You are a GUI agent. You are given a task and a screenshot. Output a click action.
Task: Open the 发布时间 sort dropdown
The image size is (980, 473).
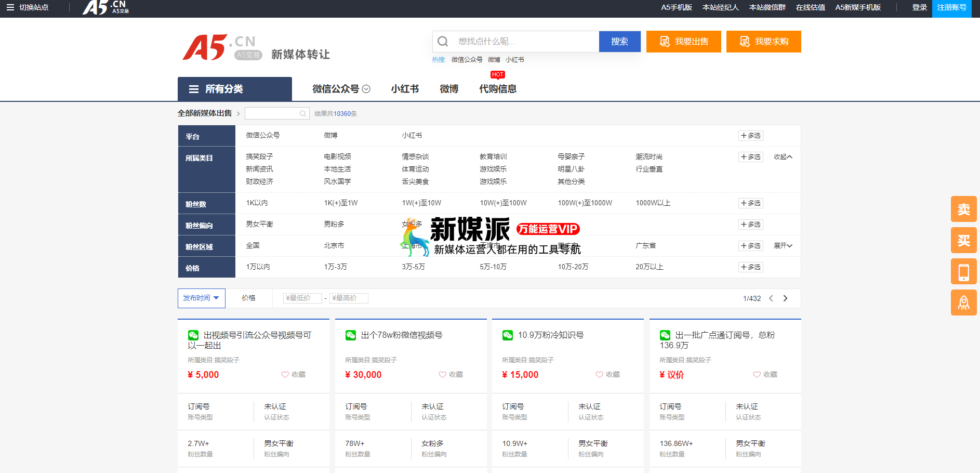click(202, 298)
